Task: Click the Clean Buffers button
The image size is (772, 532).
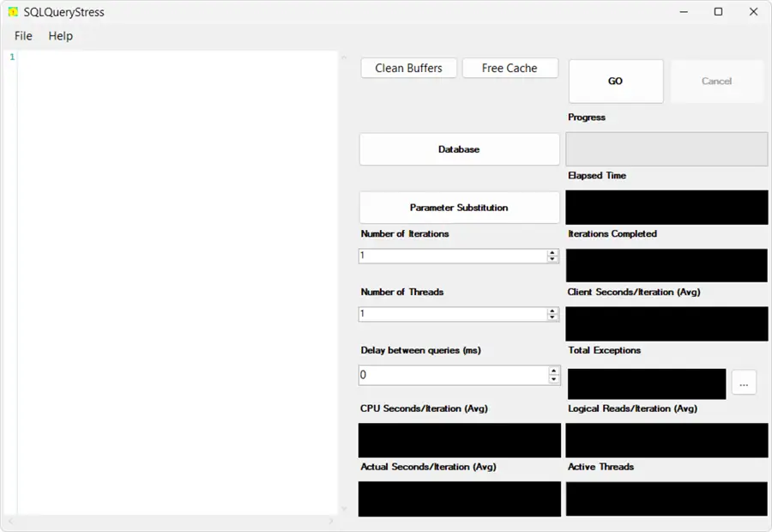Action: [x=408, y=68]
